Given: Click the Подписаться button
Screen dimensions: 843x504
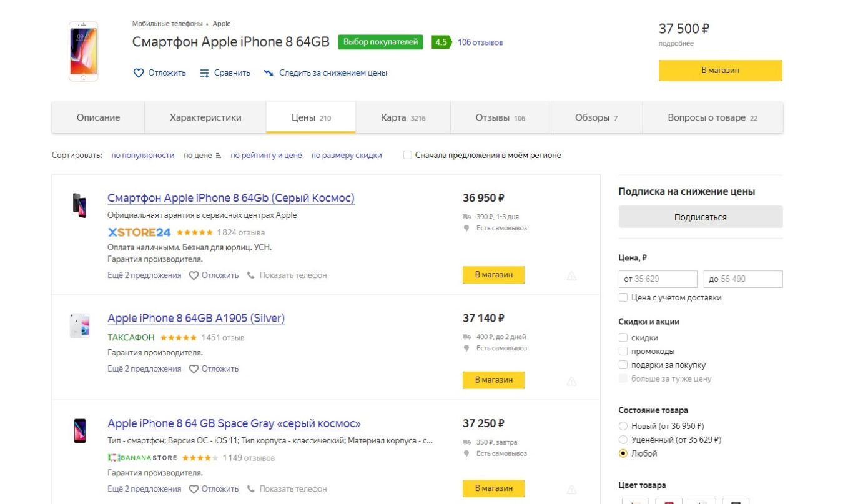Looking at the screenshot, I should pyautogui.click(x=701, y=217).
